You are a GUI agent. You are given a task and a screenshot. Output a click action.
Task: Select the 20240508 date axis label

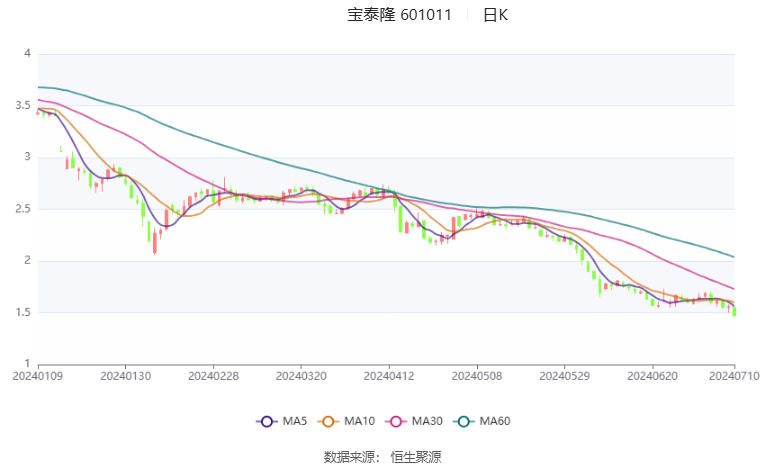click(x=477, y=376)
